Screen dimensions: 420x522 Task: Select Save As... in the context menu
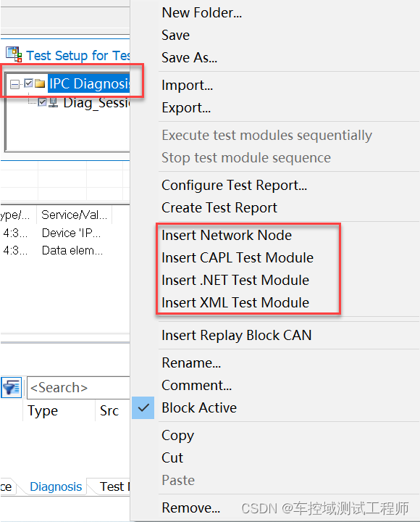pyautogui.click(x=189, y=57)
